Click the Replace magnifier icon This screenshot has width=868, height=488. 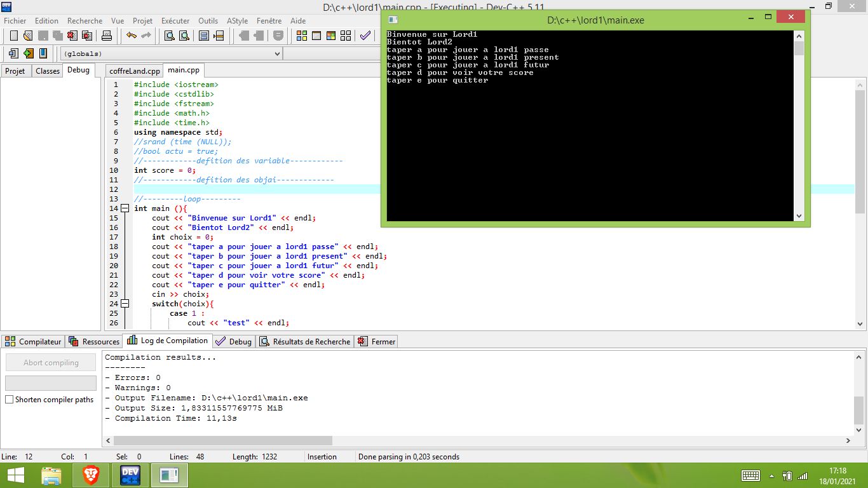click(184, 36)
